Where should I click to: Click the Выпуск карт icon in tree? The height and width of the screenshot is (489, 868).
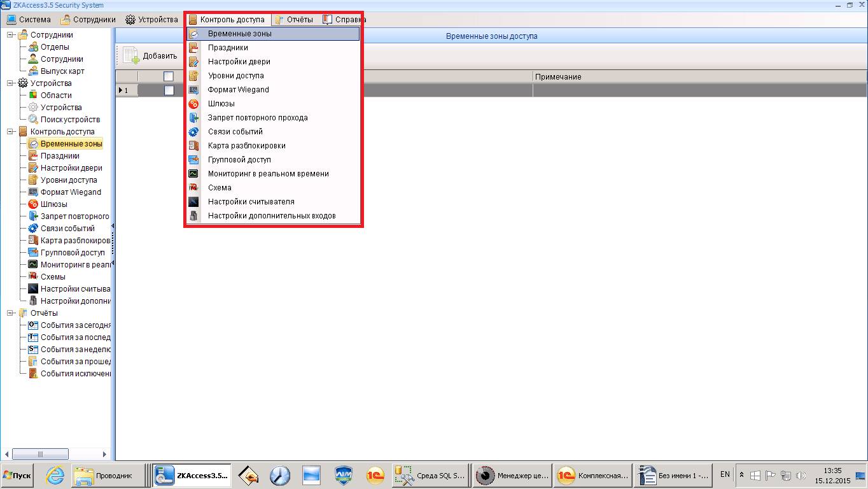click(x=33, y=71)
